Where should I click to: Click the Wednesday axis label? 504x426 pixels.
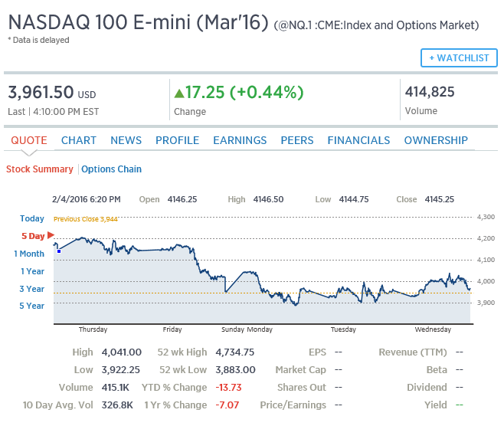coord(433,329)
